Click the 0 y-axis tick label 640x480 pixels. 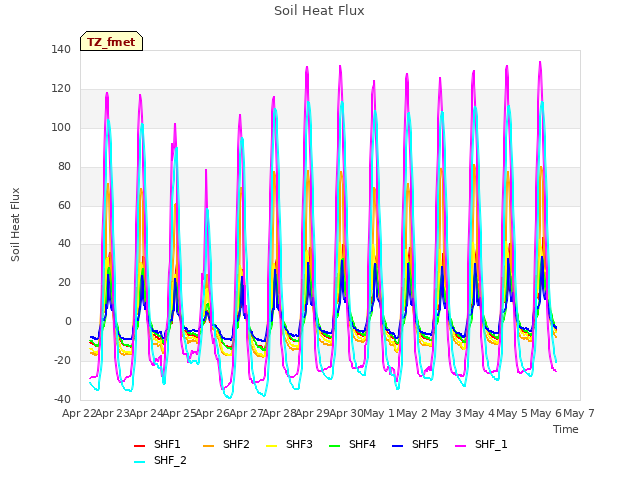coord(68,322)
